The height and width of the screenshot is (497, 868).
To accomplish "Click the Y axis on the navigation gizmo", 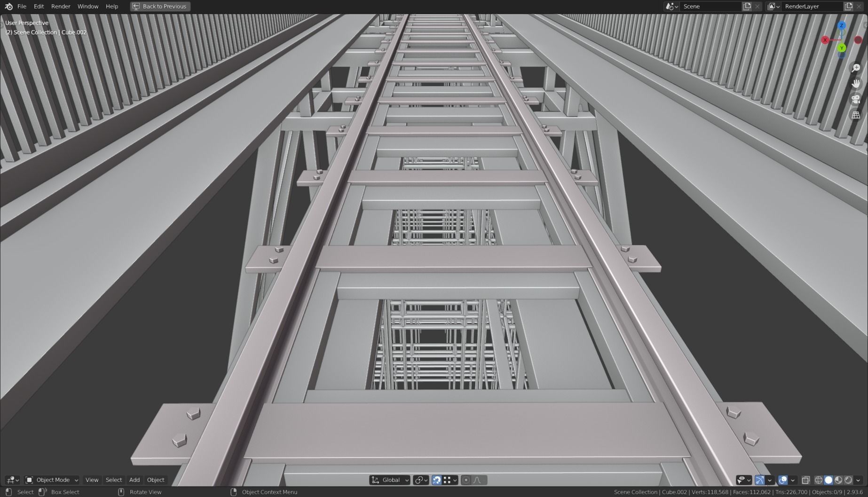I will tap(842, 47).
